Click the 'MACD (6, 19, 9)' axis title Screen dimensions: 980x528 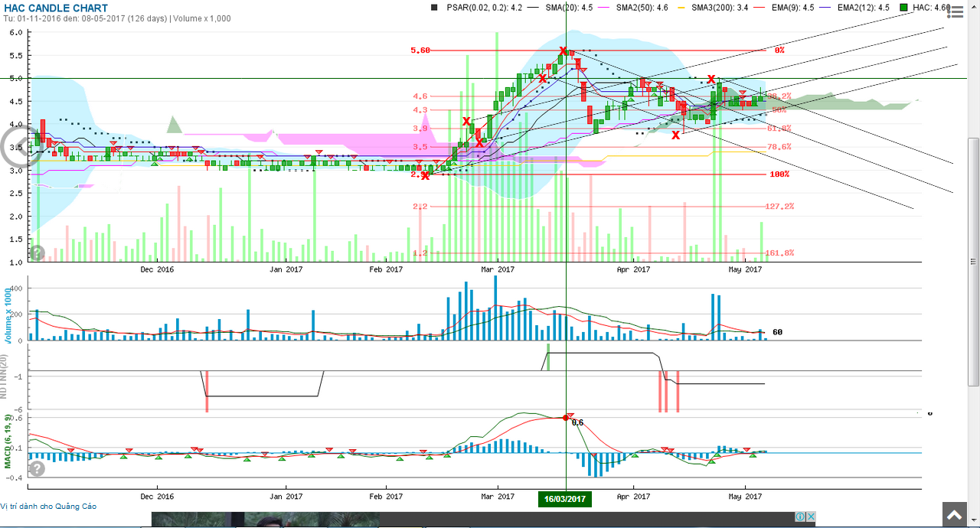point(8,442)
